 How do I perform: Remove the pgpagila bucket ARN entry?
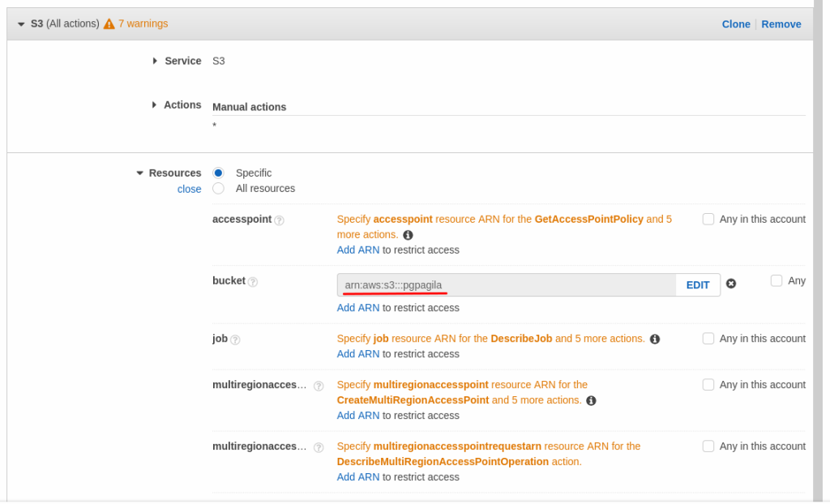731,284
